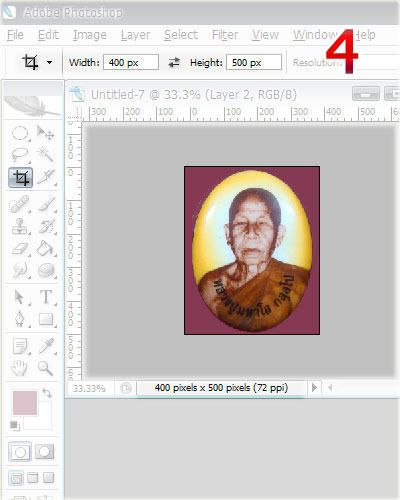Enable Quick Mask mode
Viewport: 400px width, 500px height.
click(x=44, y=452)
